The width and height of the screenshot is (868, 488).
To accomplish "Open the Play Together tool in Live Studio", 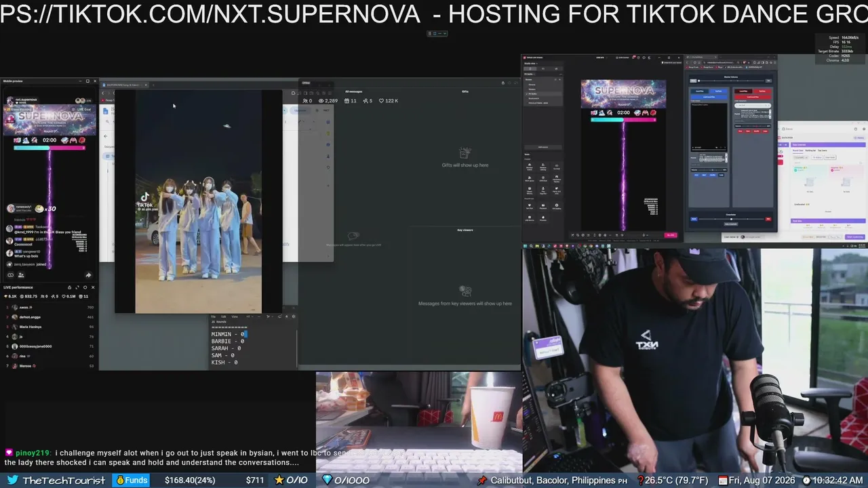I will point(543,190).
